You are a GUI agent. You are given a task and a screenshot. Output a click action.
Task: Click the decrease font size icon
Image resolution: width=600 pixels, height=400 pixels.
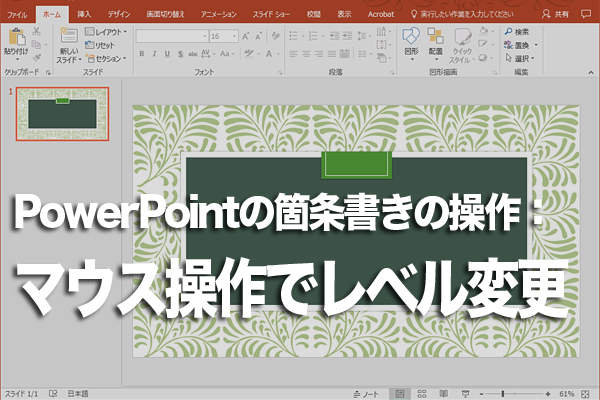point(259,36)
